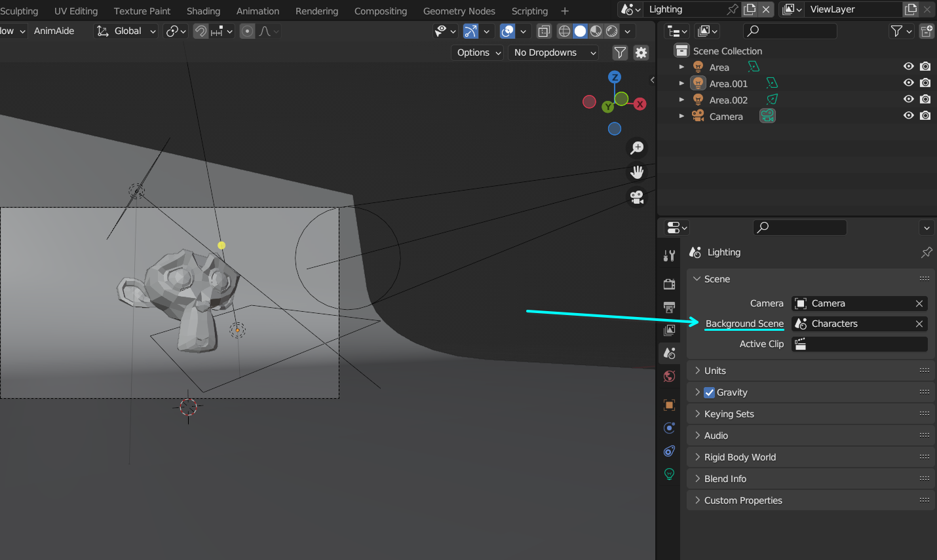The width and height of the screenshot is (937, 560).
Task: Hide Area light in viewport
Action: click(908, 66)
